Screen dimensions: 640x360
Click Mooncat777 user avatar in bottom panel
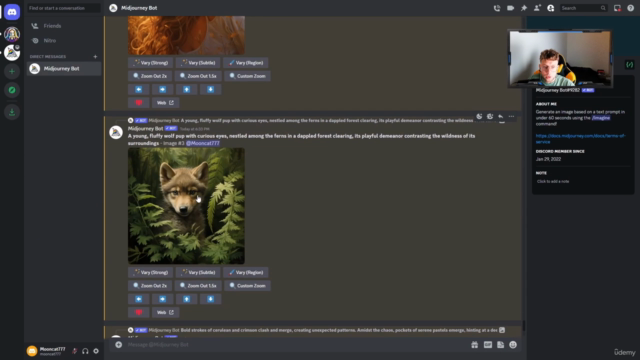[x=32, y=351]
